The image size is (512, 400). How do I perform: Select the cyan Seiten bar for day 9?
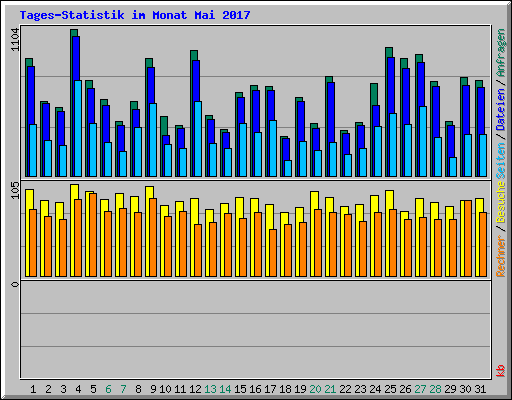(x=153, y=140)
